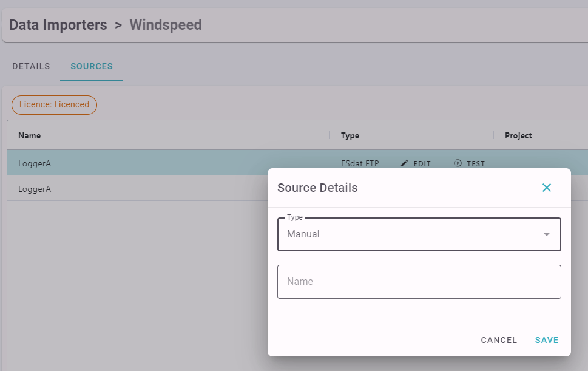Click the Windspeed breadcrumb title
Screen dimensions: 588x371
pos(166,25)
